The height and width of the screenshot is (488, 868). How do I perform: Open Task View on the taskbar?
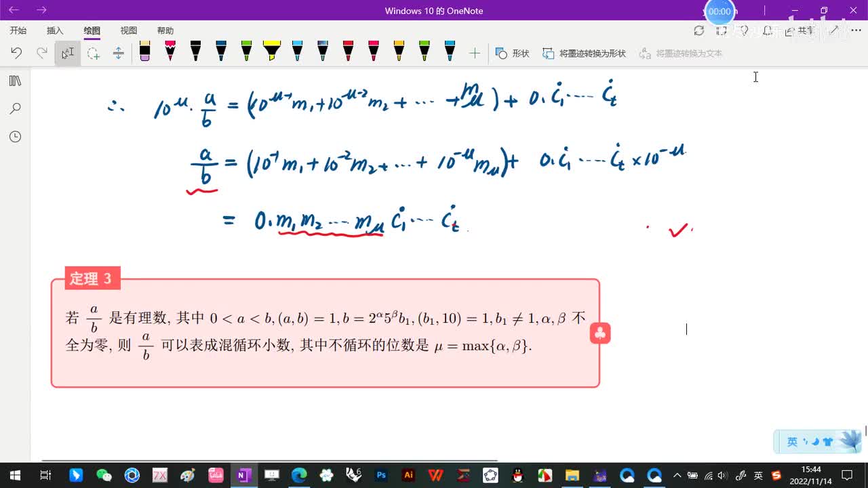pos(45,475)
